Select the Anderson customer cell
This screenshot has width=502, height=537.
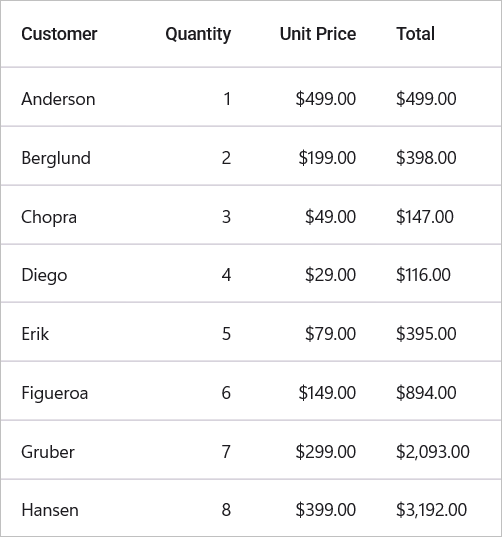(x=58, y=99)
